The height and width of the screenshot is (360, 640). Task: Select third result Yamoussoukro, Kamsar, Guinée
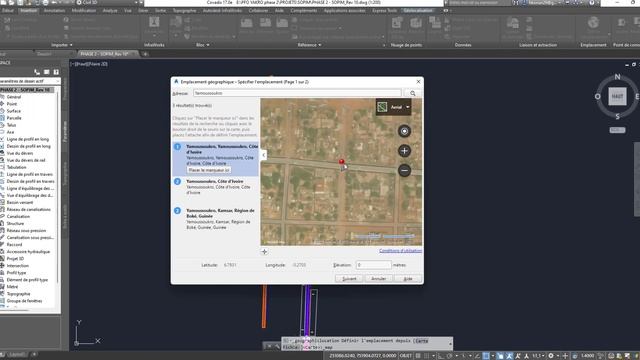[216, 218]
